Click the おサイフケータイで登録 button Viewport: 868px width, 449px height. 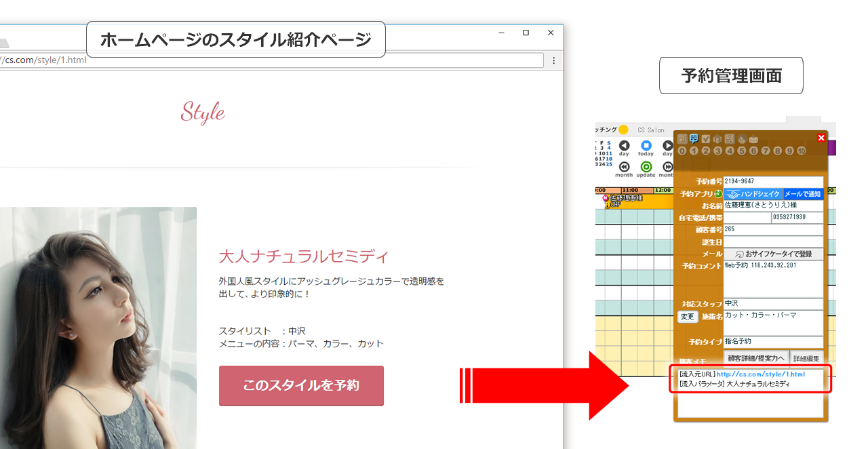point(774,254)
